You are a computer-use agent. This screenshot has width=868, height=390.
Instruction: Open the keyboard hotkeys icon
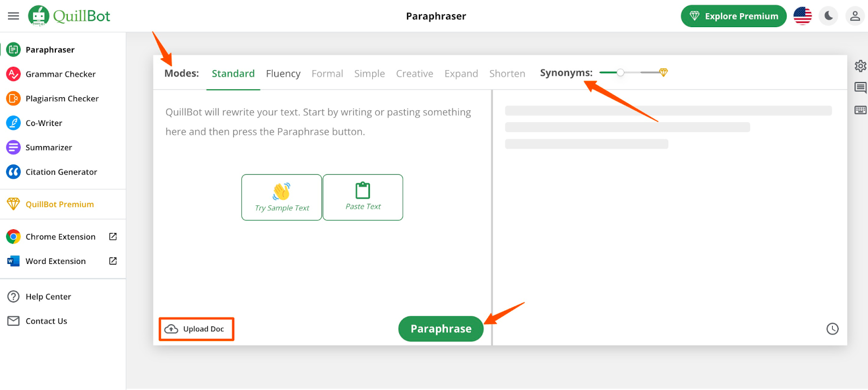pyautogui.click(x=860, y=110)
